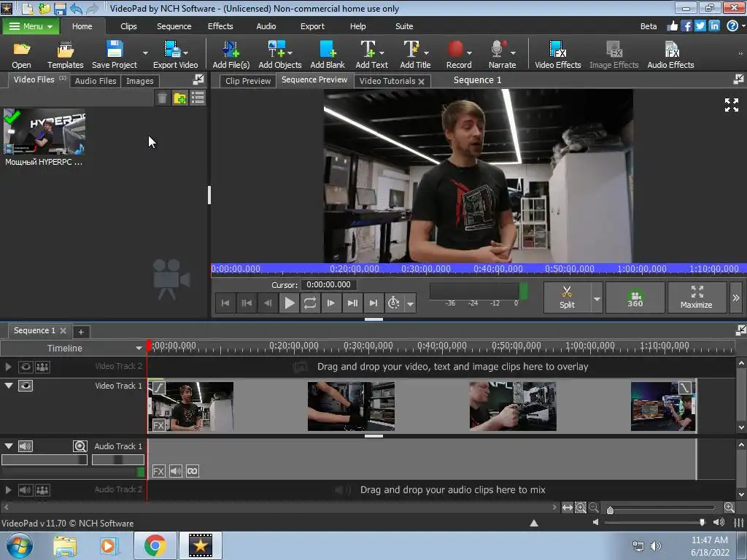Image resolution: width=747 pixels, height=560 pixels.
Task: Click the Save Project icon
Action: pos(115,55)
